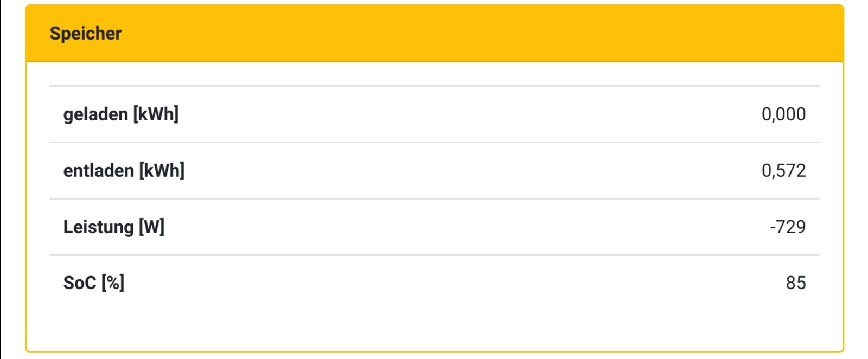Screen dimensions: 868x359
Task: Click the blank middle of the SoC row
Action: (434, 283)
